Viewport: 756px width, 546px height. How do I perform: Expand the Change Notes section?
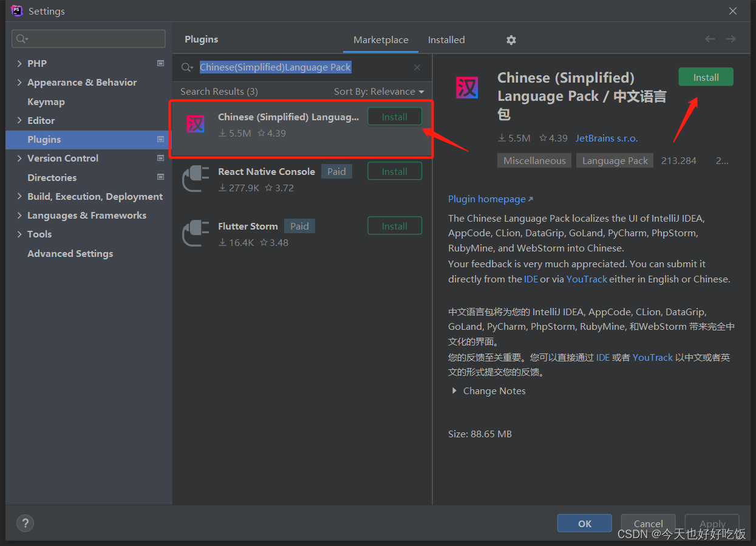coord(454,391)
